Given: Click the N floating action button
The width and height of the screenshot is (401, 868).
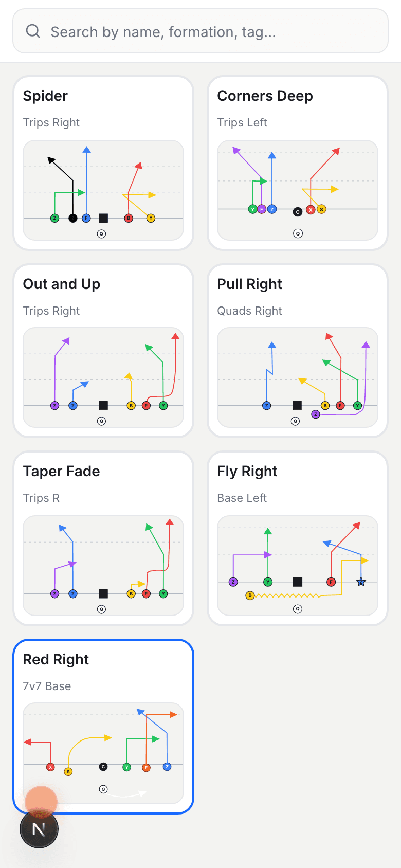Looking at the screenshot, I should (39, 828).
